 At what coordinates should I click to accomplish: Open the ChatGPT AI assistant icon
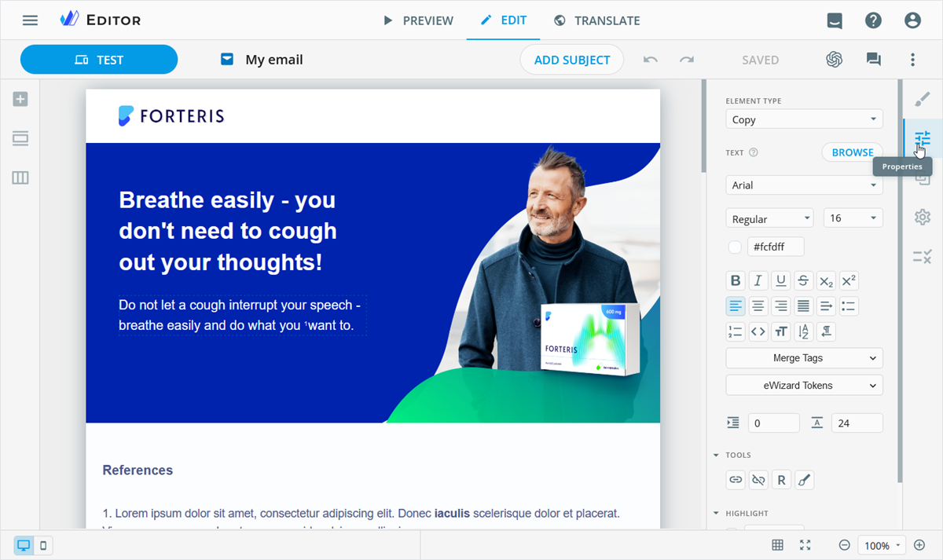(x=834, y=60)
